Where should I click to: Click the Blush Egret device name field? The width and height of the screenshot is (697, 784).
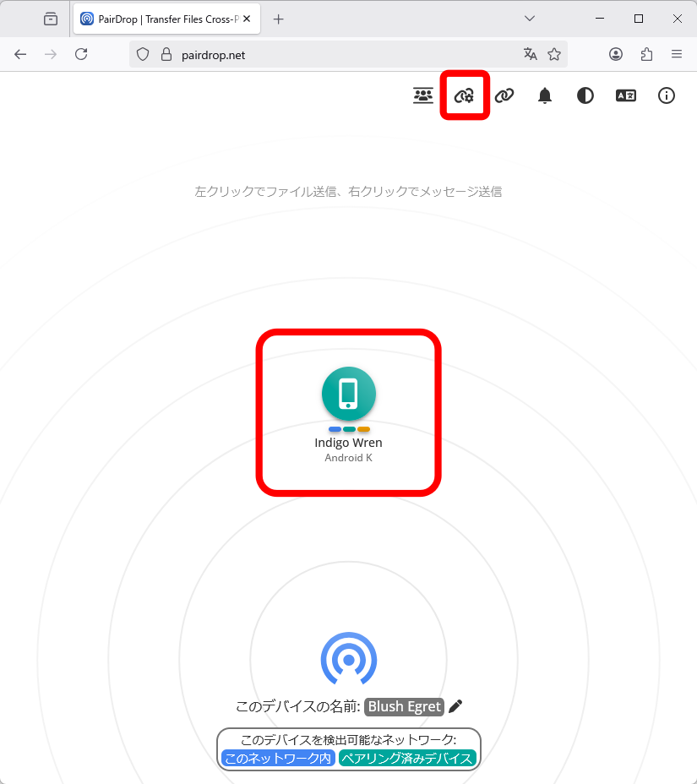pyautogui.click(x=405, y=706)
